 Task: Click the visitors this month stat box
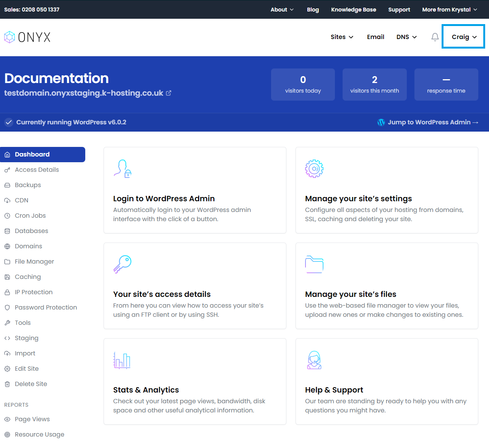click(x=375, y=85)
